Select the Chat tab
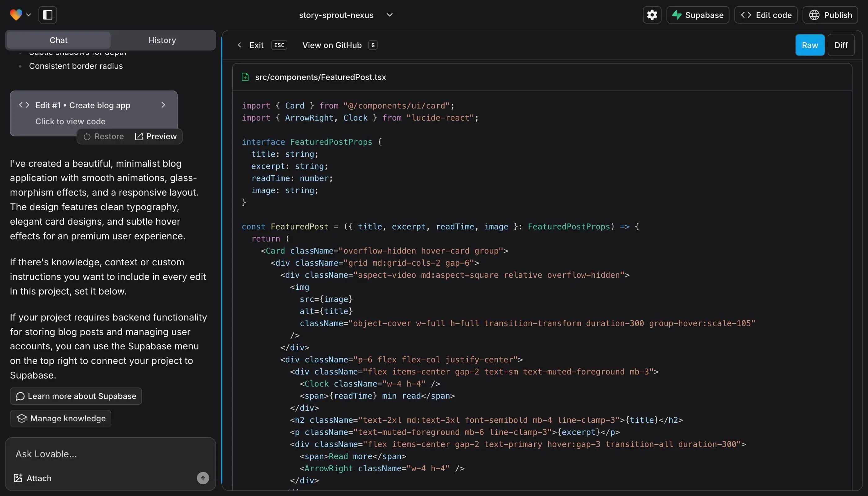 tap(58, 40)
